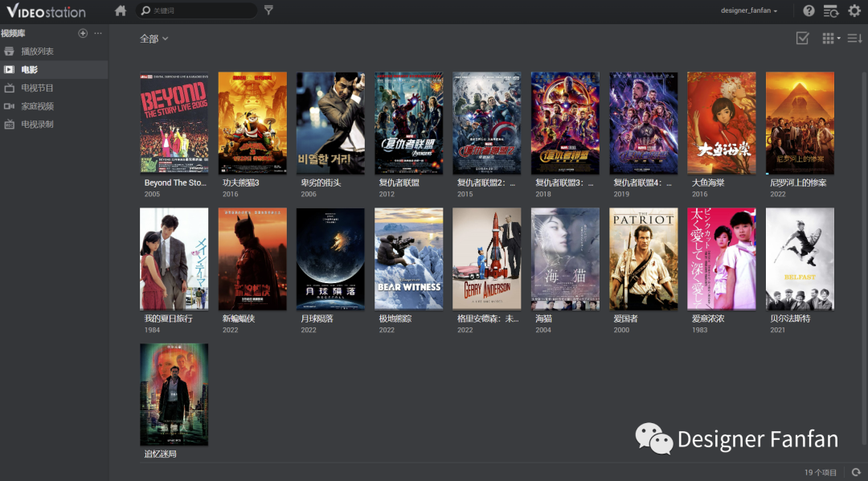Image resolution: width=868 pixels, height=481 pixels.
Task: Click the vertical scrollbar
Action: pos(865,257)
